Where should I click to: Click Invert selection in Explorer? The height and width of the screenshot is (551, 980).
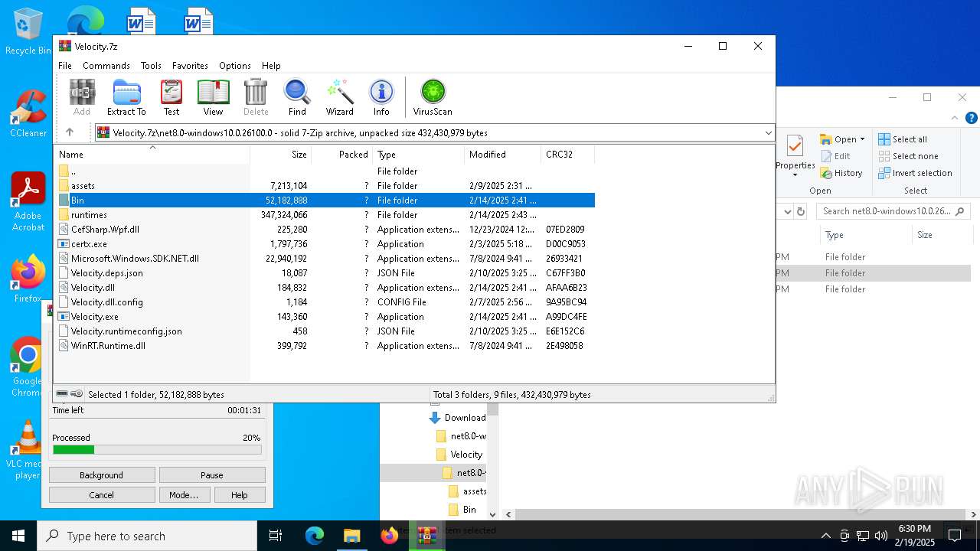pyautogui.click(x=915, y=173)
